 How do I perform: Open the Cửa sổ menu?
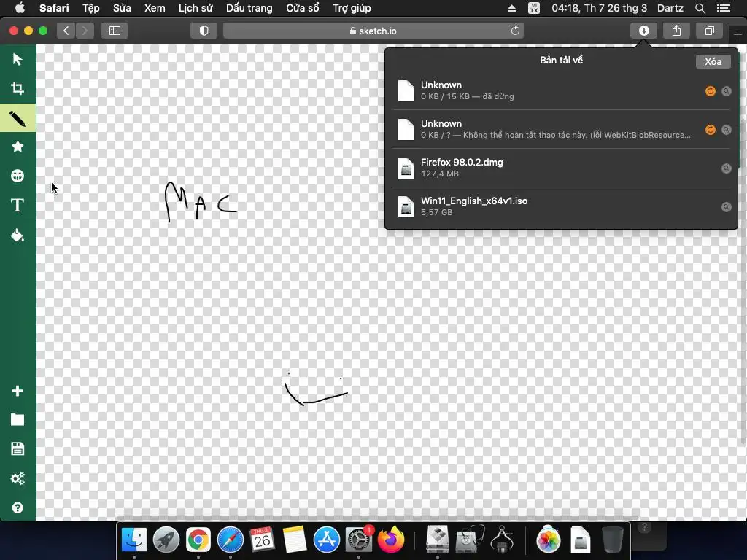pos(303,8)
